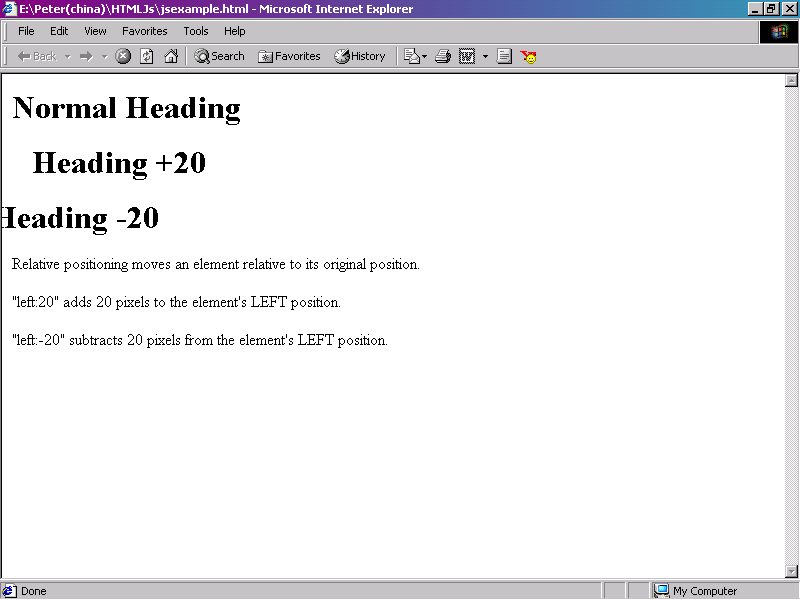
Task: Open the Discuss notepad icon
Action: tap(504, 56)
